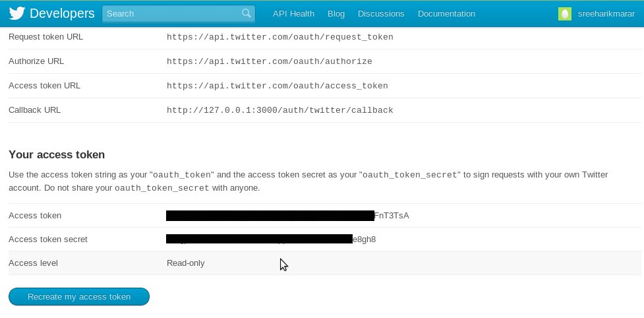Click the Twitter bird logo
This screenshot has width=644, height=318.
pyautogui.click(x=17, y=14)
